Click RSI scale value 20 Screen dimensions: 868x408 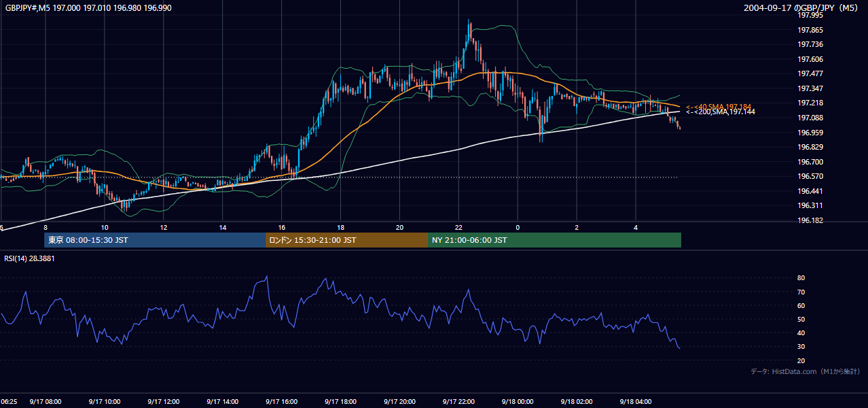pyautogui.click(x=801, y=360)
